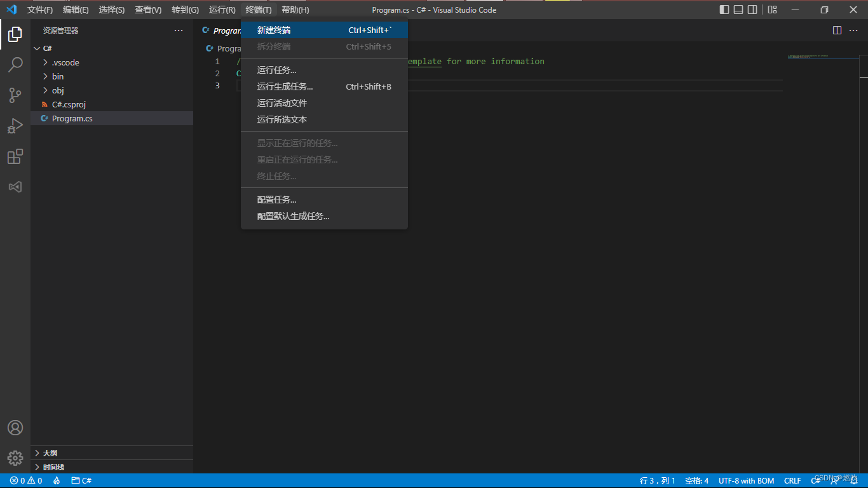
Task: Choose 配置任务... menu entry
Action: [x=324, y=200]
